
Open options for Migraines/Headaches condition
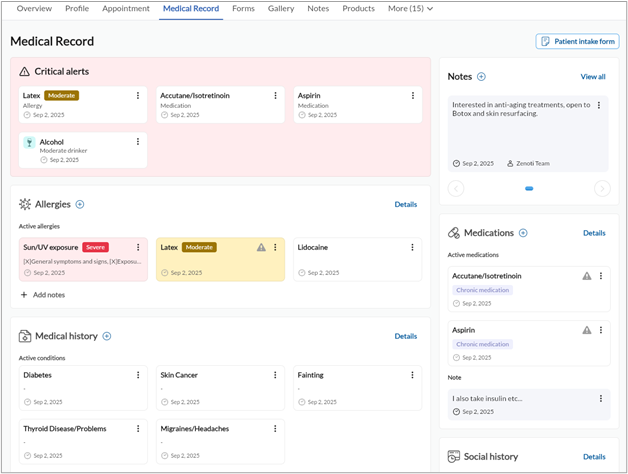coord(275,428)
